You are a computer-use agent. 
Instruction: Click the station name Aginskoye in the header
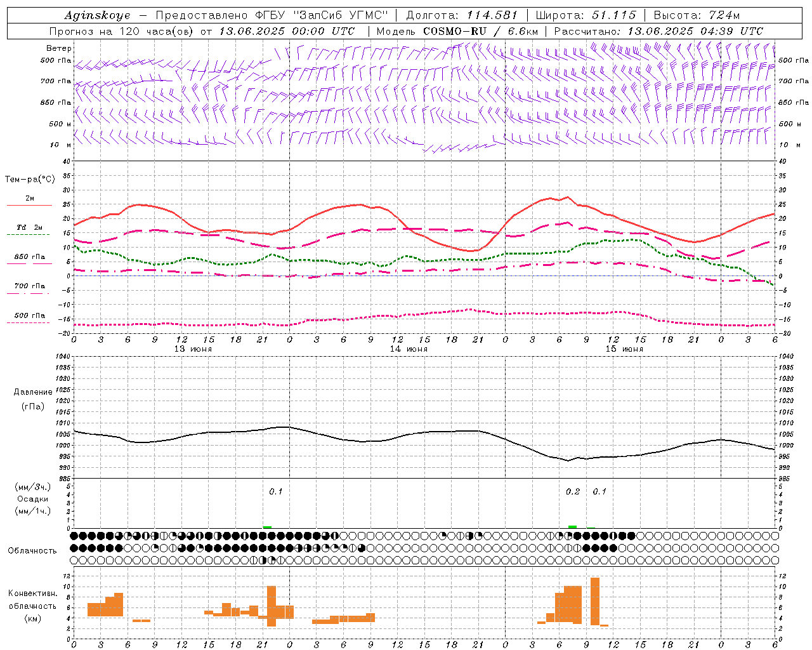click(97, 15)
